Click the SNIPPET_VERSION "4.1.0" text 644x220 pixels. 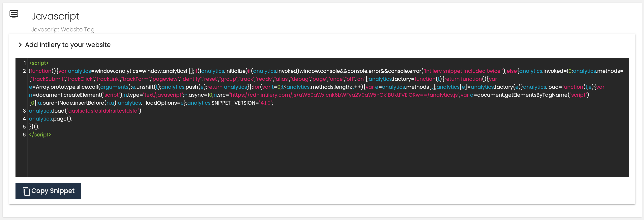click(x=266, y=103)
